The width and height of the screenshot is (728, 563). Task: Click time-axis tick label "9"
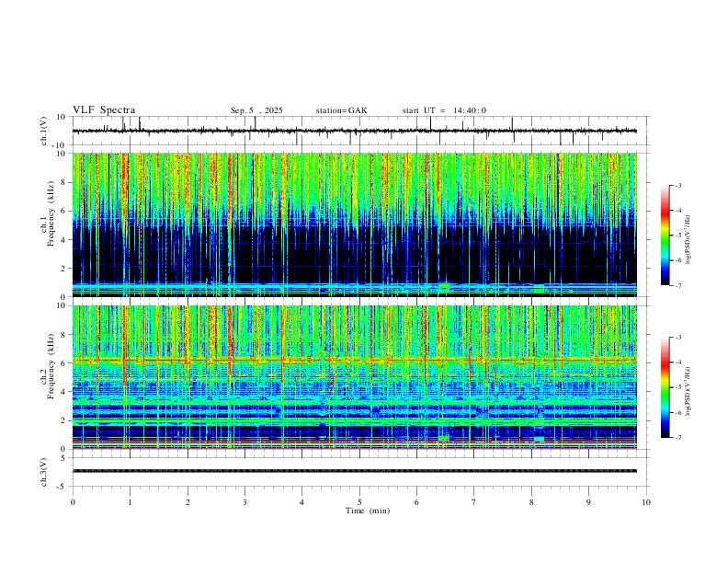click(x=588, y=502)
